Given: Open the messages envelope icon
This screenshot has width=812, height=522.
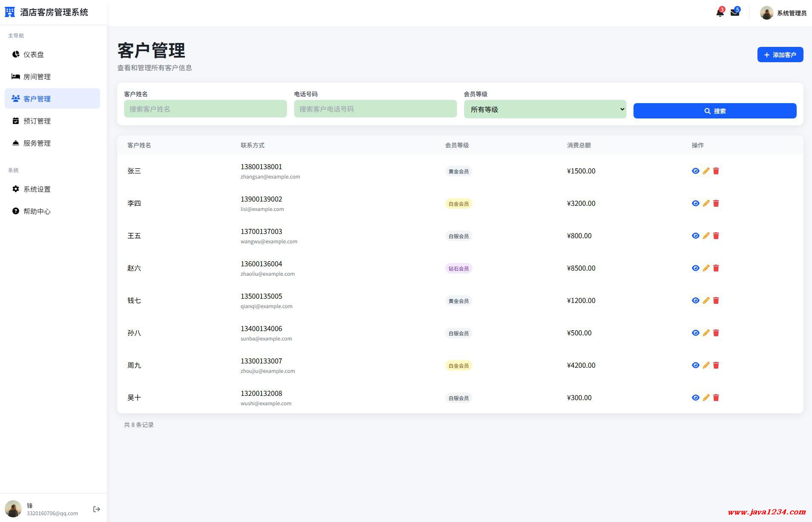Looking at the screenshot, I should pyautogui.click(x=734, y=13).
